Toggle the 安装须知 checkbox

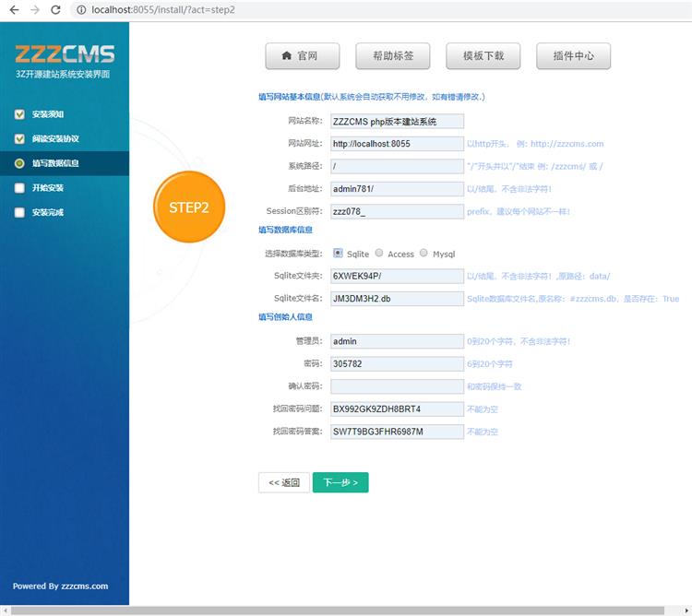[20, 114]
